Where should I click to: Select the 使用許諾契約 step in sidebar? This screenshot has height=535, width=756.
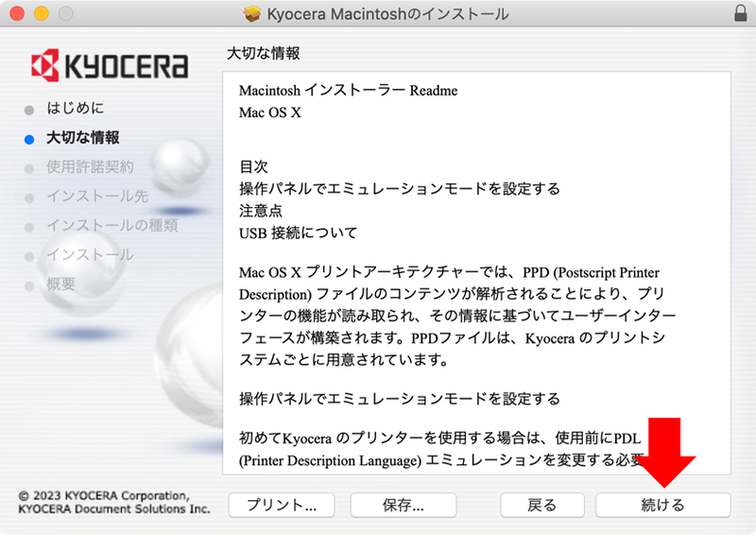(90, 167)
